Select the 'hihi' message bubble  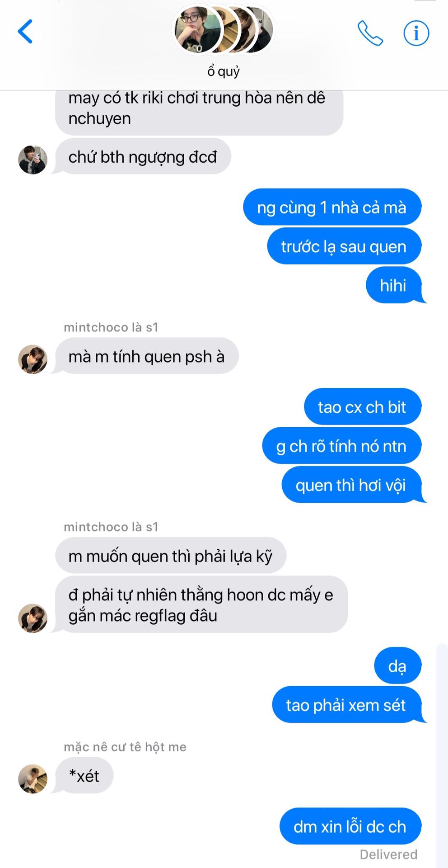pos(393,285)
